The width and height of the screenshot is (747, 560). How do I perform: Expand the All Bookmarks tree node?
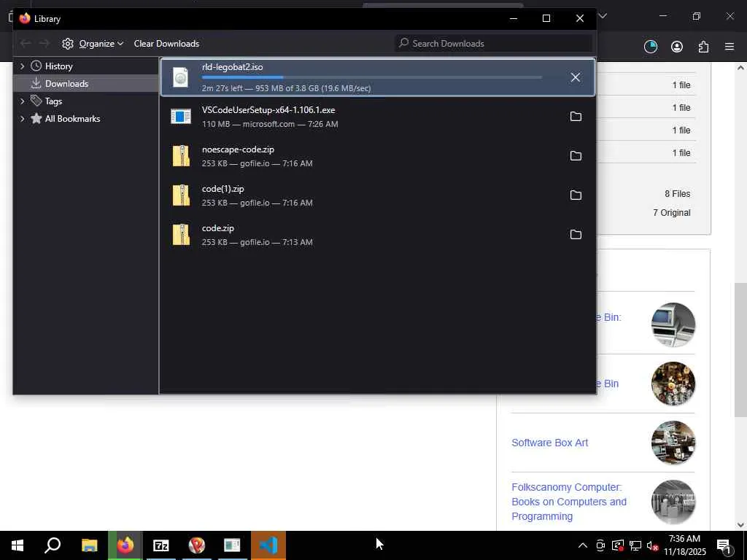22,119
